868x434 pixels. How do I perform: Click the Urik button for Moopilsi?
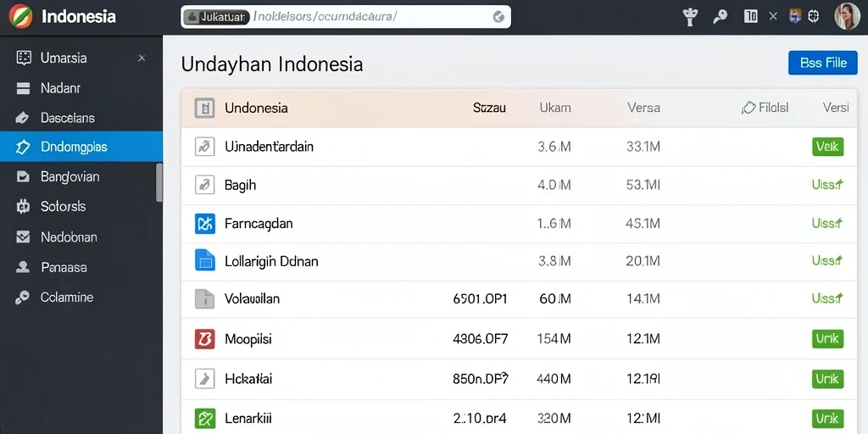pos(827,339)
